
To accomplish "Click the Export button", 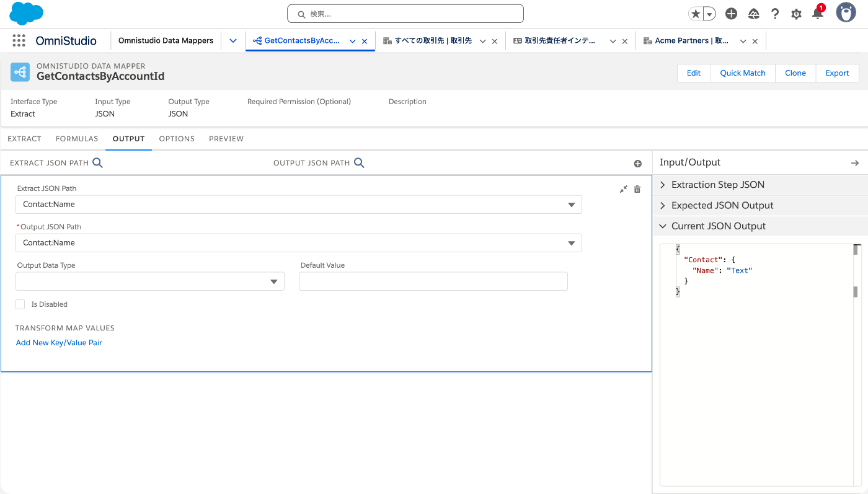I will tap(837, 73).
